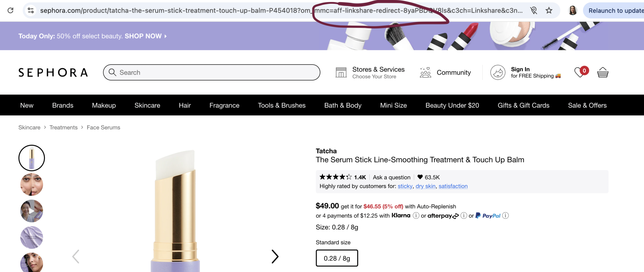Show next product image with right arrow
Image resolution: width=644 pixels, height=272 pixels.
[x=275, y=257]
